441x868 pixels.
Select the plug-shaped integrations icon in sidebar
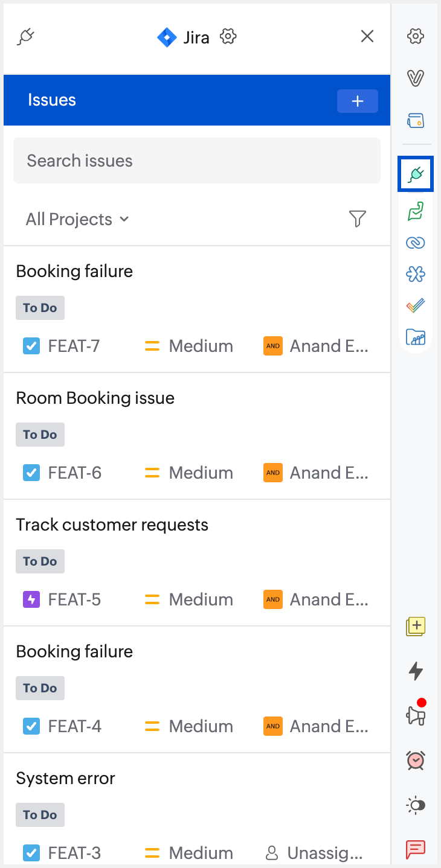[416, 174]
